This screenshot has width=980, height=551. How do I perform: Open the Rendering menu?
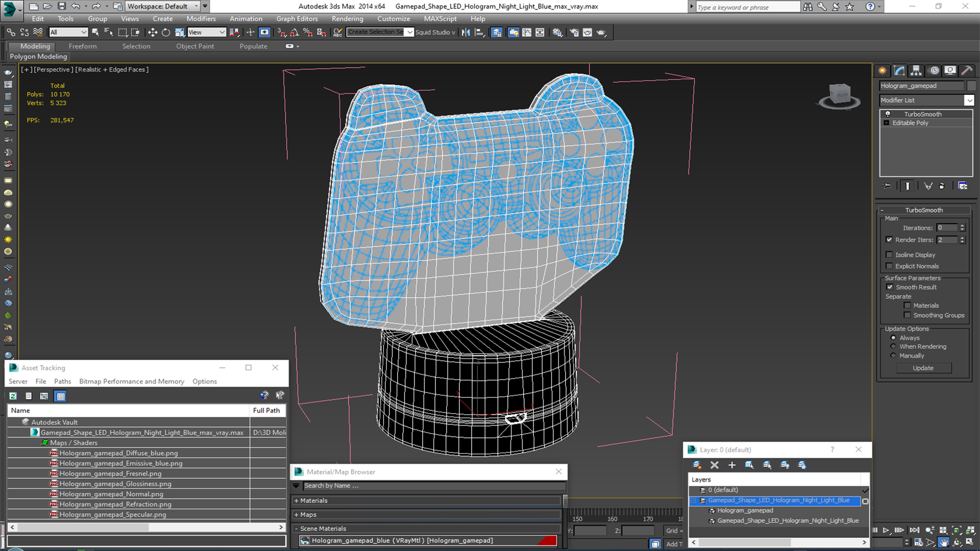coord(347,19)
